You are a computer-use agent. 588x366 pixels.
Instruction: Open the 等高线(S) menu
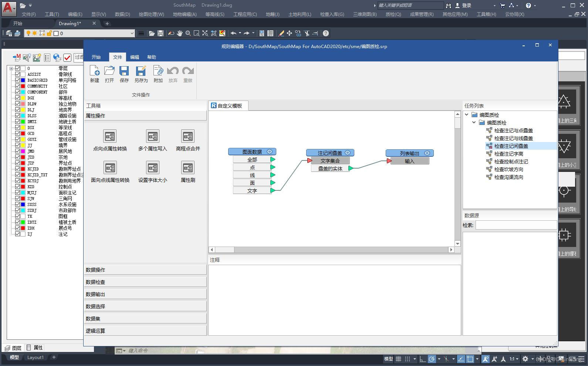click(x=215, y=14)
